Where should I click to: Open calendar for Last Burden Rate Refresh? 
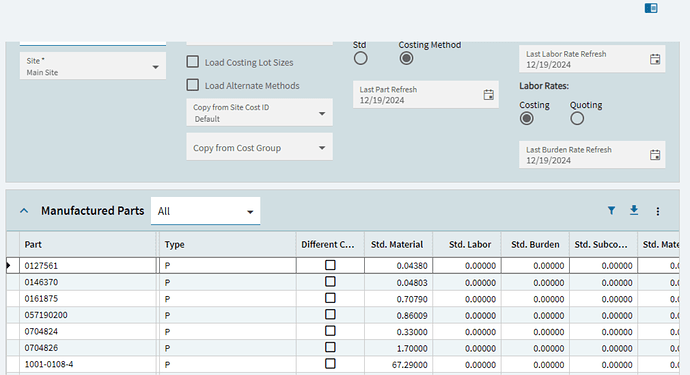[x=655, y=154]
